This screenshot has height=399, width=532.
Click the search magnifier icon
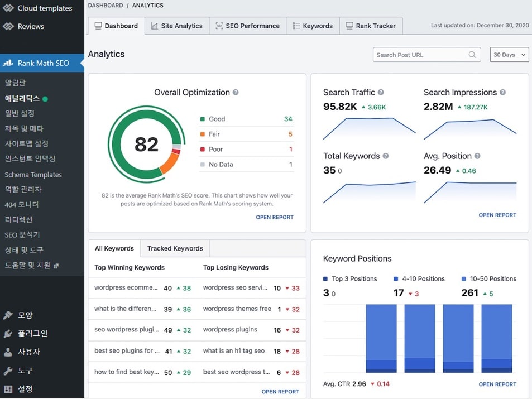tap(472, 55)
